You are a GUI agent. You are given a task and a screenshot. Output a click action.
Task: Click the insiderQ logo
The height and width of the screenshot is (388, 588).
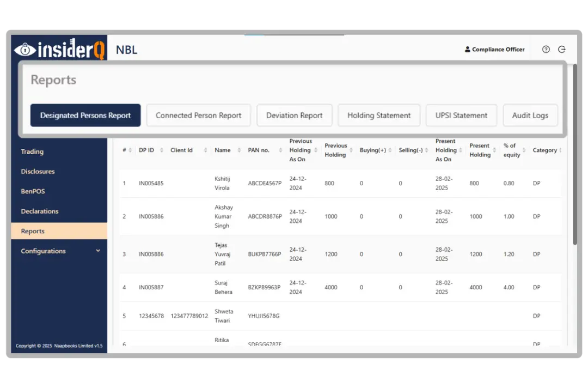click(59, 49)
